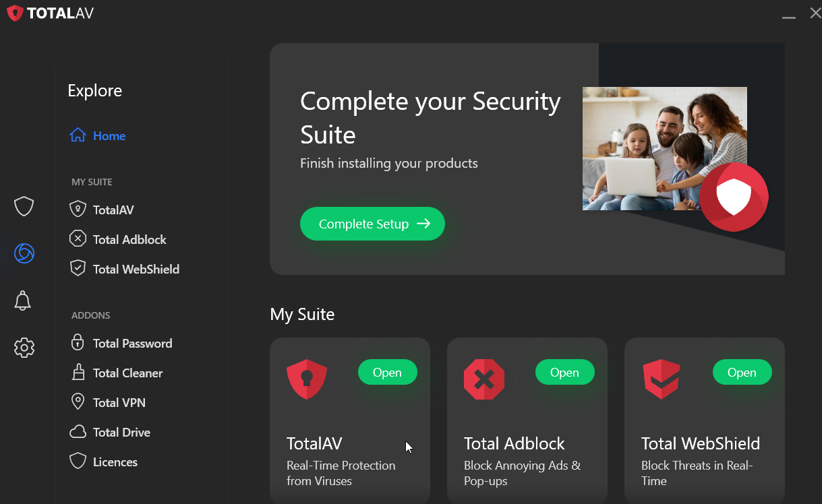Close the TotalAV window

(x=815, y=13)
